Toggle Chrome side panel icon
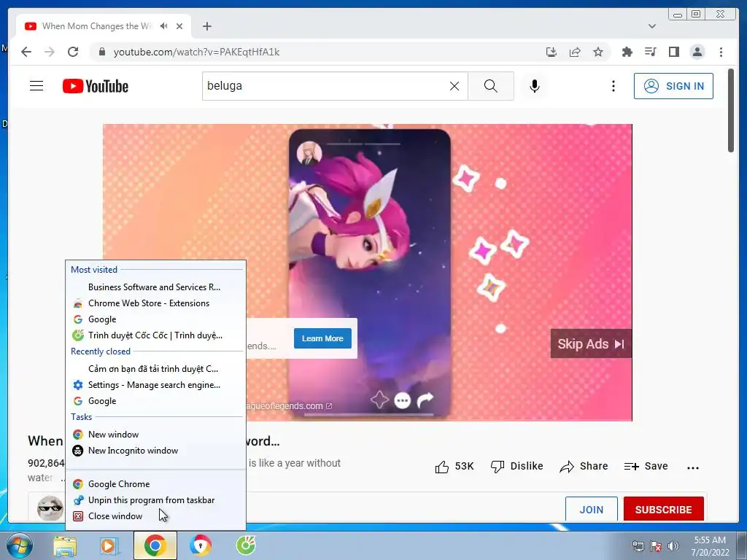 click(x=673, y=52)
